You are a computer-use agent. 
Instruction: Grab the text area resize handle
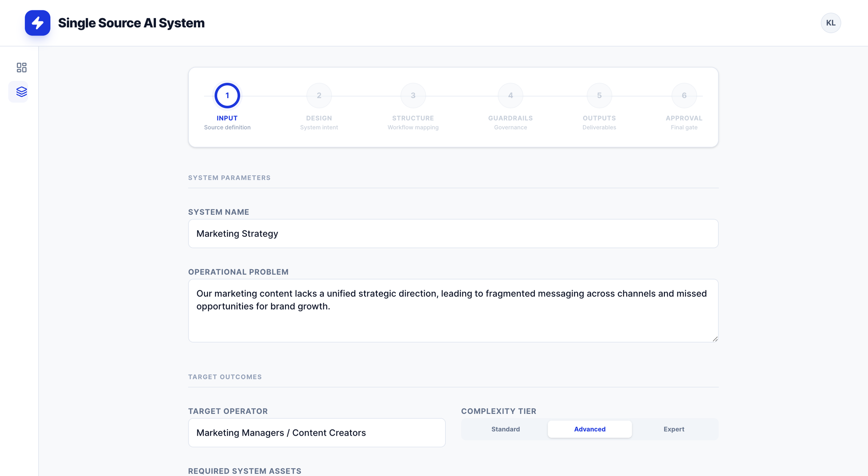715,339
